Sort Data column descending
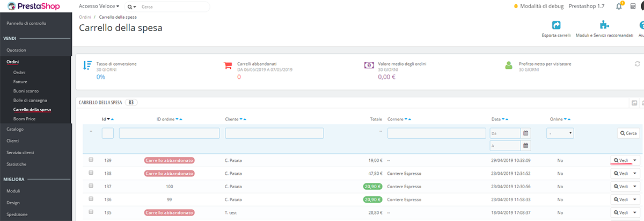Viewport: 644px width, 221px height. [503, 119]
